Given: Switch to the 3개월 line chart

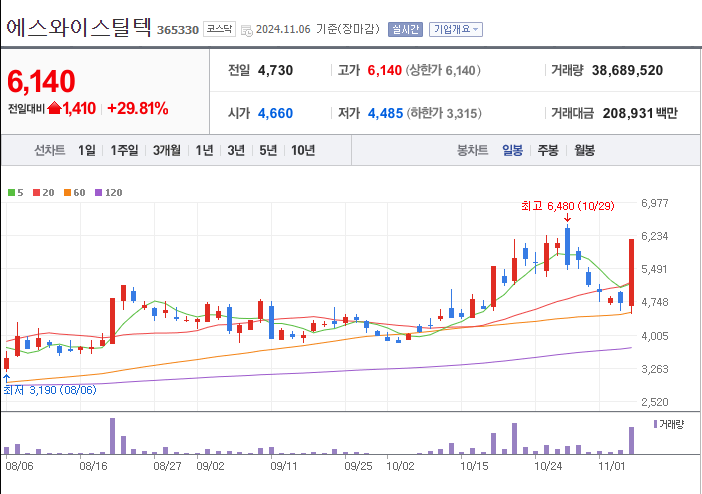Looking at the screenshot, I should 167,150.
